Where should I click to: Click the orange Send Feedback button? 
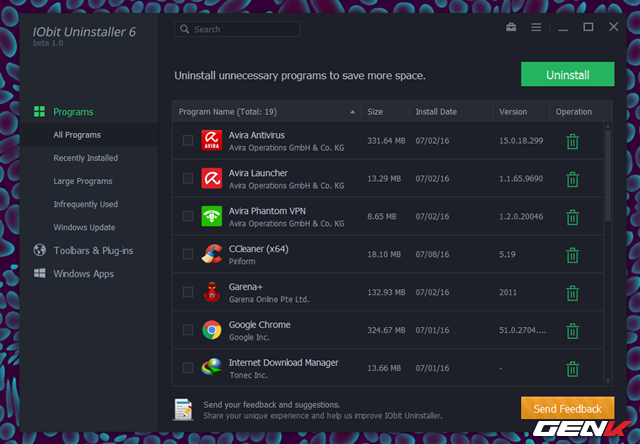point(567,408)
